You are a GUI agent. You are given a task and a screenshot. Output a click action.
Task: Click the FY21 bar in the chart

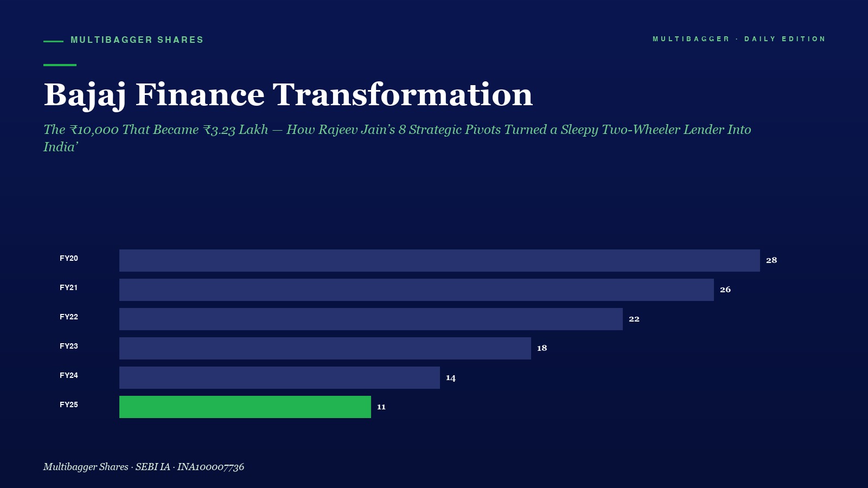[x=417, y=290]
